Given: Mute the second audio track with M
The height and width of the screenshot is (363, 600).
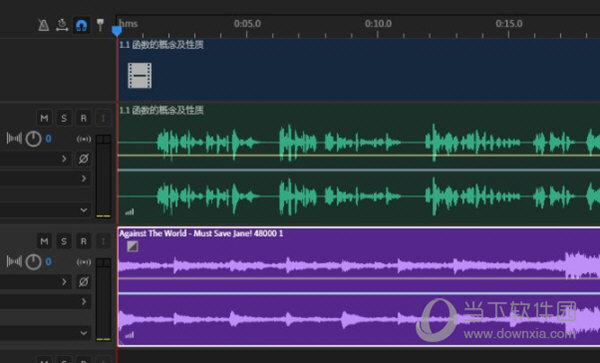Looking at the screenshot, I should tap(44, 241).
